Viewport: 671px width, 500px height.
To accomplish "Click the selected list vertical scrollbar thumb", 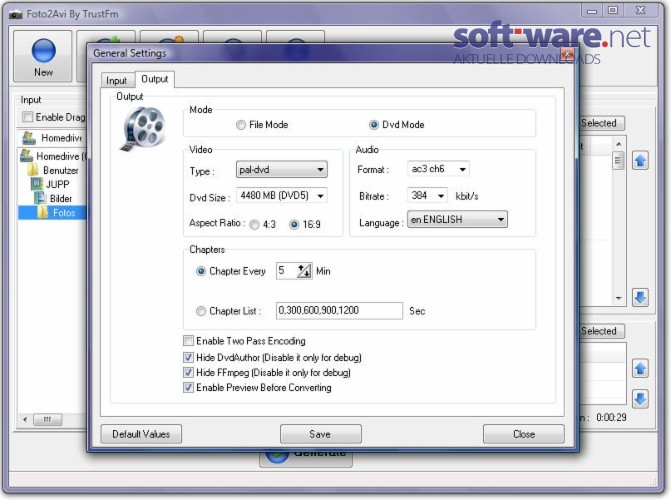I will point(618,161).
